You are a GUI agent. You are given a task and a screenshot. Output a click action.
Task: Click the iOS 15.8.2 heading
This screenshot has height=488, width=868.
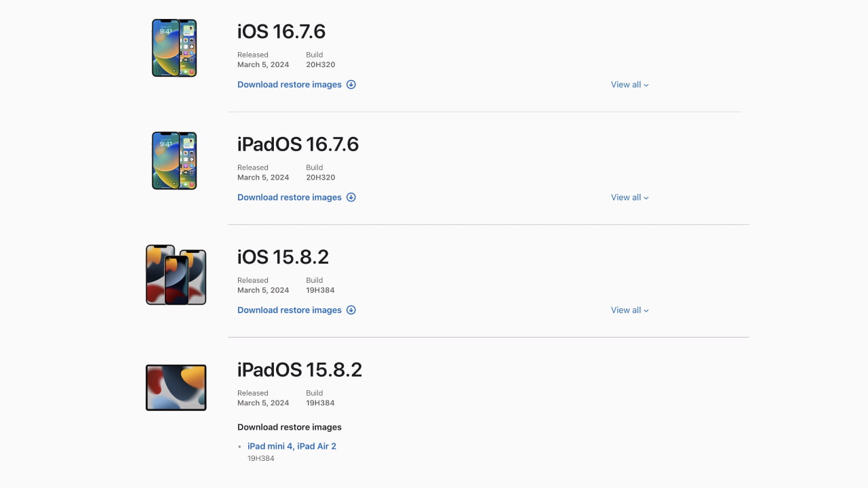[x=283, y=257]
